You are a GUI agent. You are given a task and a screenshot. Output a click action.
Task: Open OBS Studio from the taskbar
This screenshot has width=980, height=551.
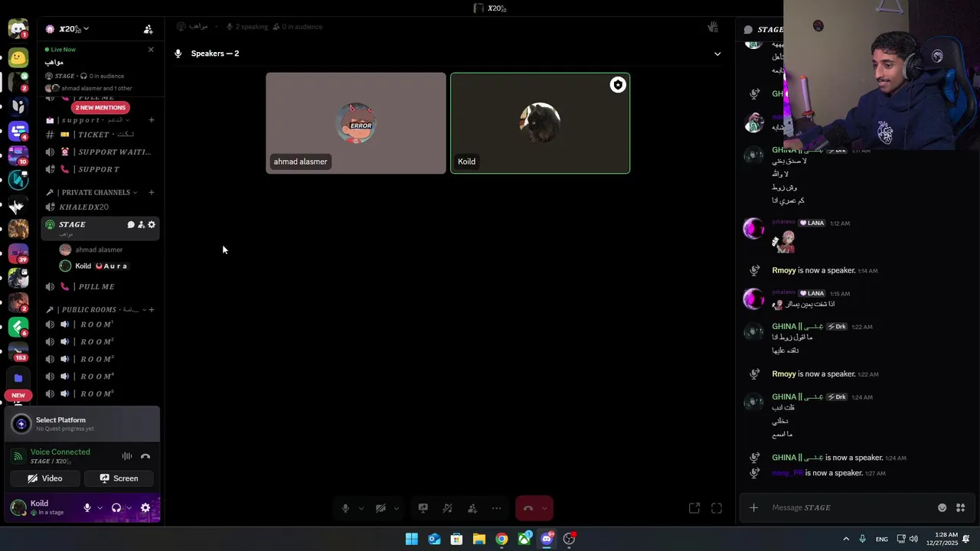coord(569,540)
